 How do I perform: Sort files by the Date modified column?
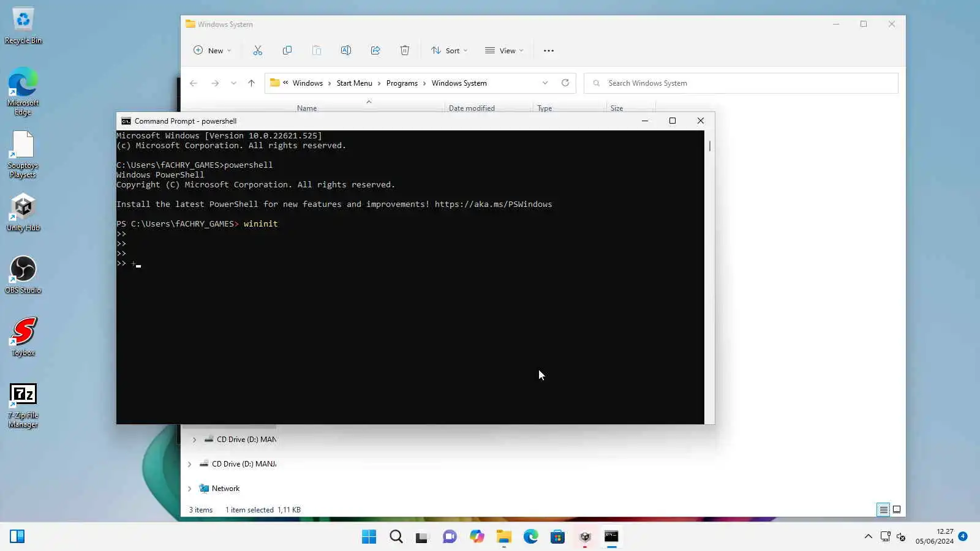(x=472, y=108)
